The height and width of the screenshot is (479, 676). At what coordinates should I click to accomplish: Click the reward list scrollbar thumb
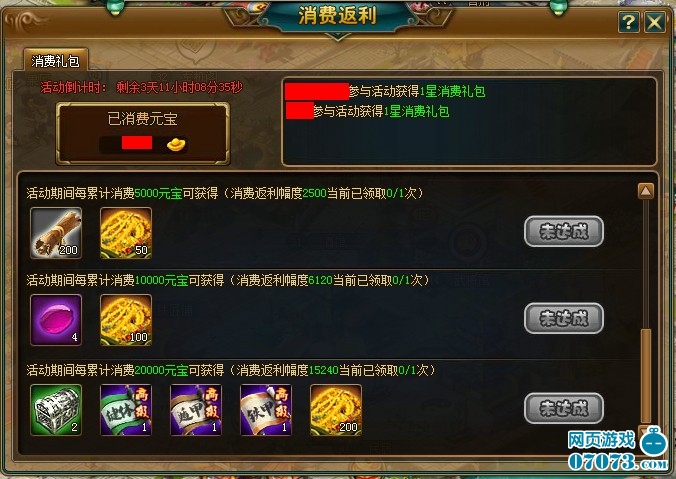(645, 376)
